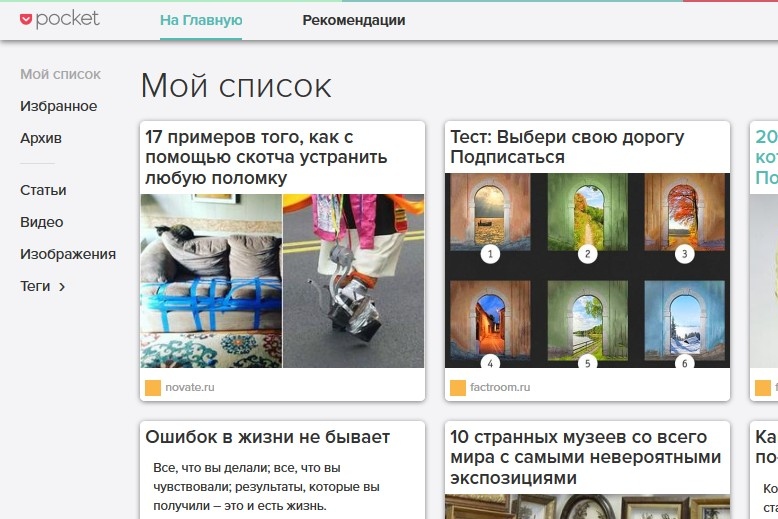Expand the Теги chevron

[62, 286]
